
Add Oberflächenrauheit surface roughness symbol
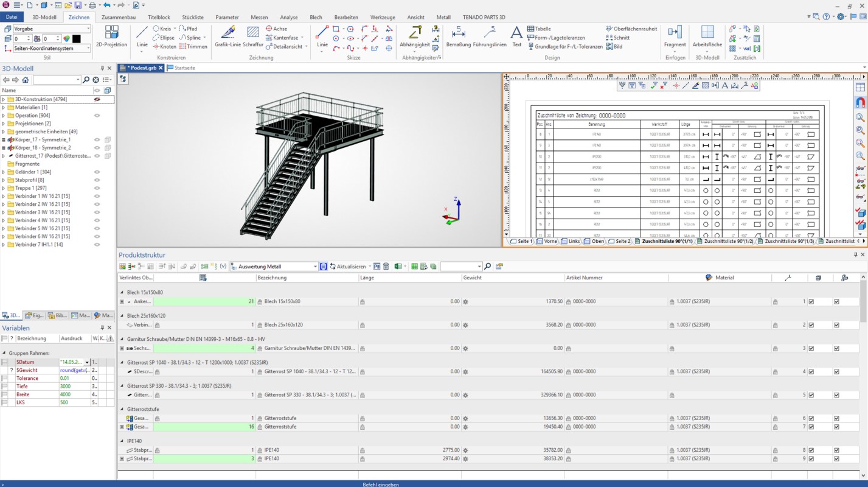click(x=631, y=29)
